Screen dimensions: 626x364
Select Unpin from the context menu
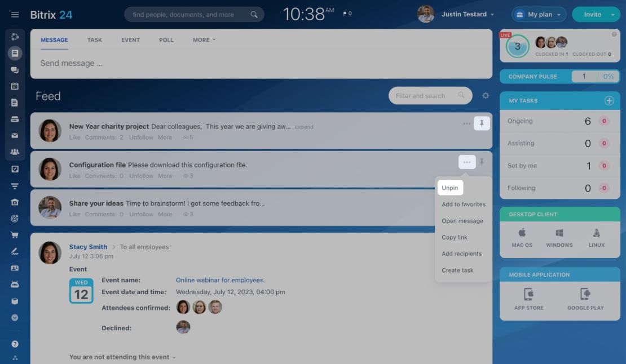(x=450, y=188)
